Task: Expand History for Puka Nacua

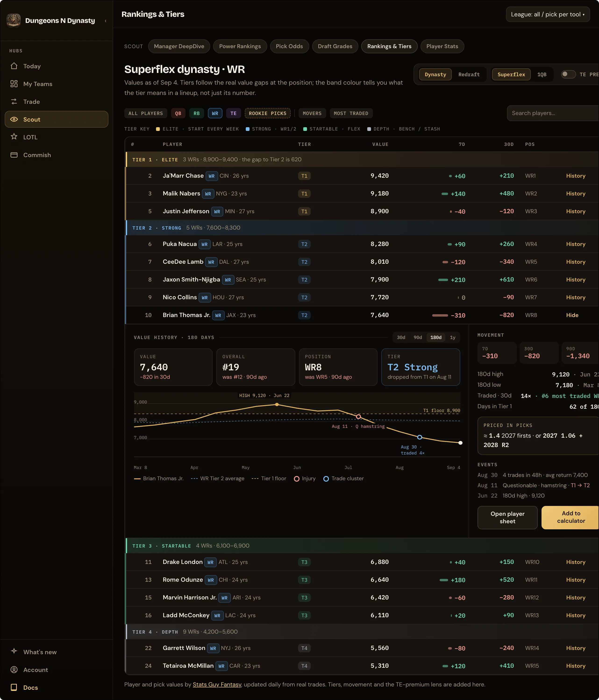Action: coord(576,244)
